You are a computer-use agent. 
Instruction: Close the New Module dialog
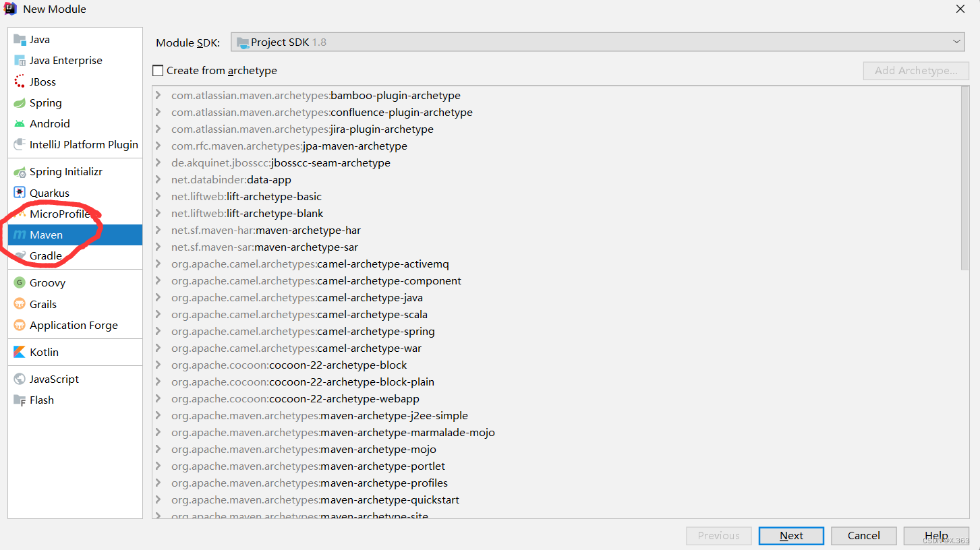coord(960,9)
